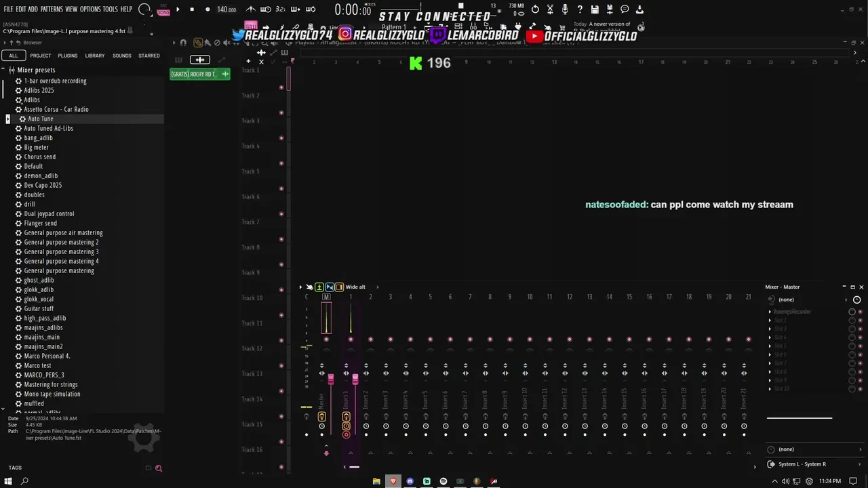Open the help question mark icon

pyautogui.click(x=580, y=9)
